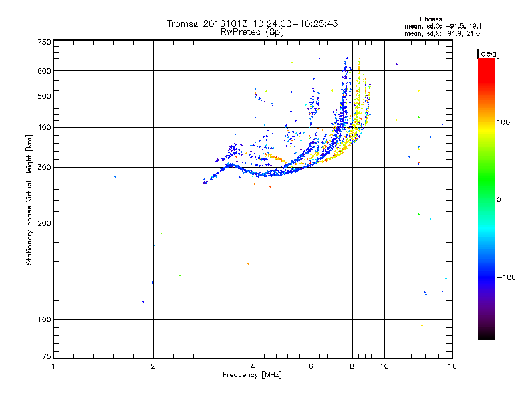The image size is (532, 399).
Task: Click x-axis tick label '10'
Action: (384, 366)
